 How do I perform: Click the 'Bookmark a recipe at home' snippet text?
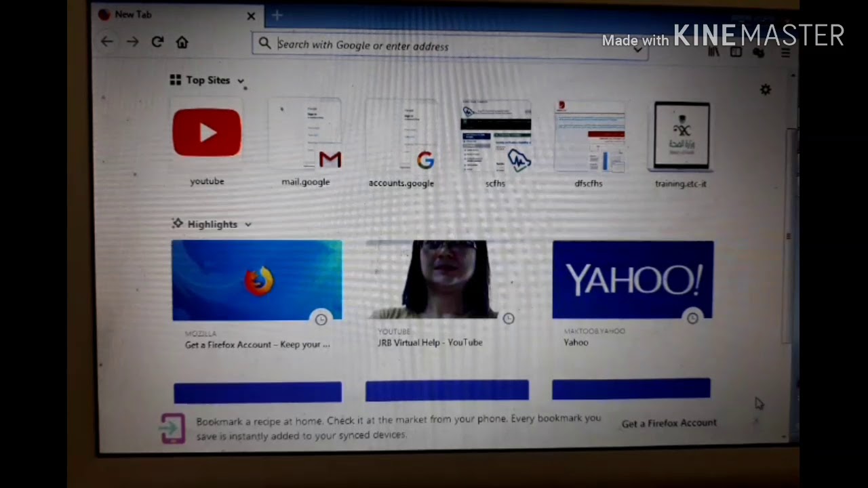pyautogui.click(x=399, y=427)
